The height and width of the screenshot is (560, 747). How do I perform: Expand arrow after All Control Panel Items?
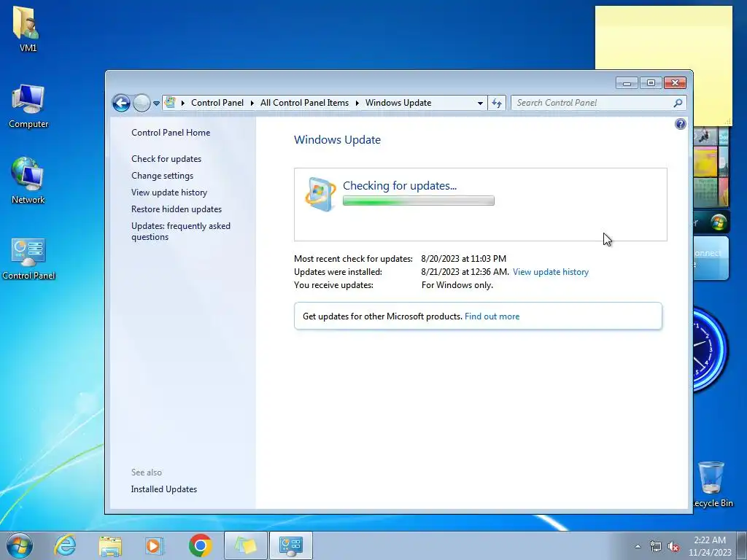357,103
